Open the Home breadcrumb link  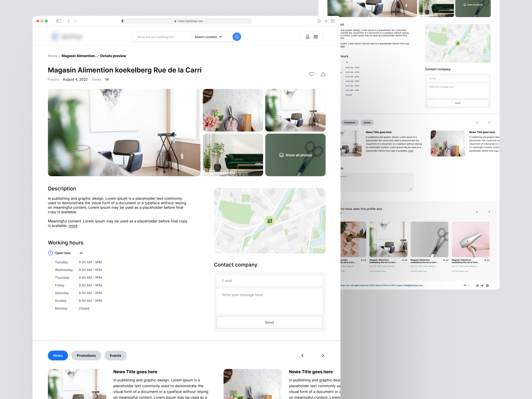53,56
